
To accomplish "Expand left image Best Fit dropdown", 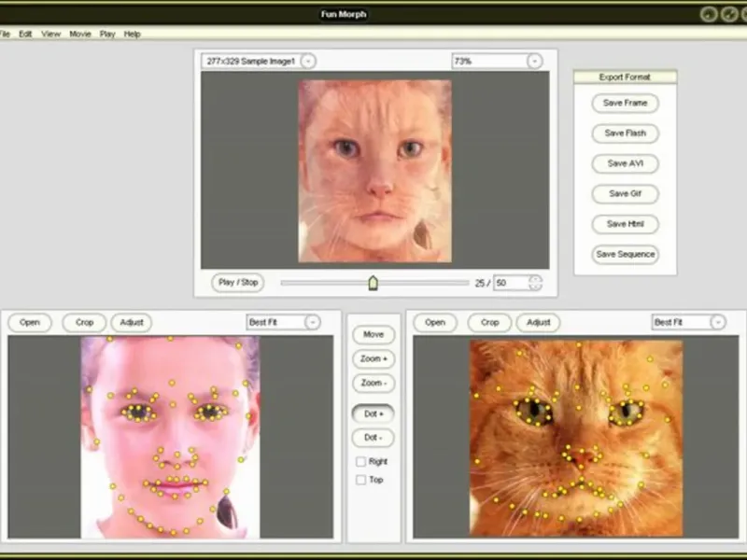I will pyautogui.click(x=312, y=322).
